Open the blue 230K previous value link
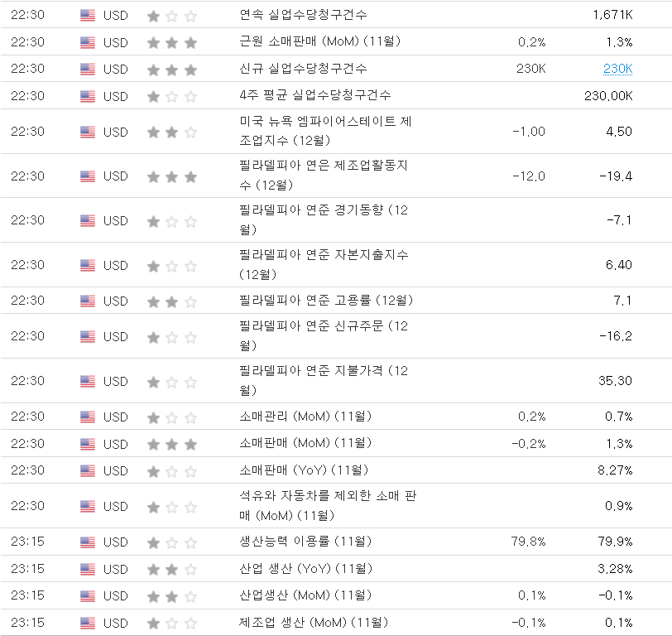Image resolution: width=672 pixels, height=636 pixels. tap(617, 69)
